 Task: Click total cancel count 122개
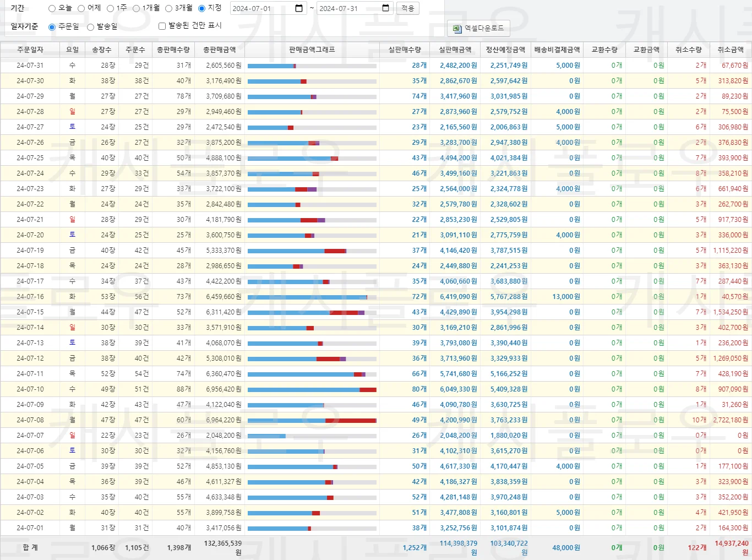pyautogui.click(x=697, y=547)
